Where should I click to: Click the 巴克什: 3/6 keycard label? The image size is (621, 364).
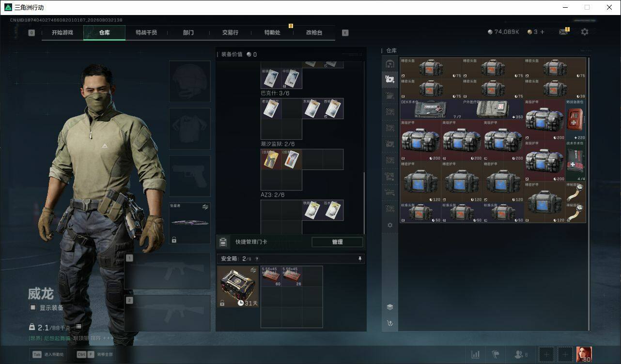tap(275, 93)
